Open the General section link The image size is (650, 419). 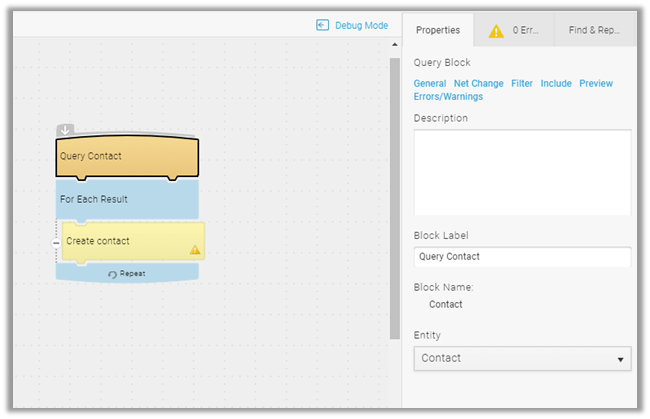pyautogui.click(x=430, y=83)
